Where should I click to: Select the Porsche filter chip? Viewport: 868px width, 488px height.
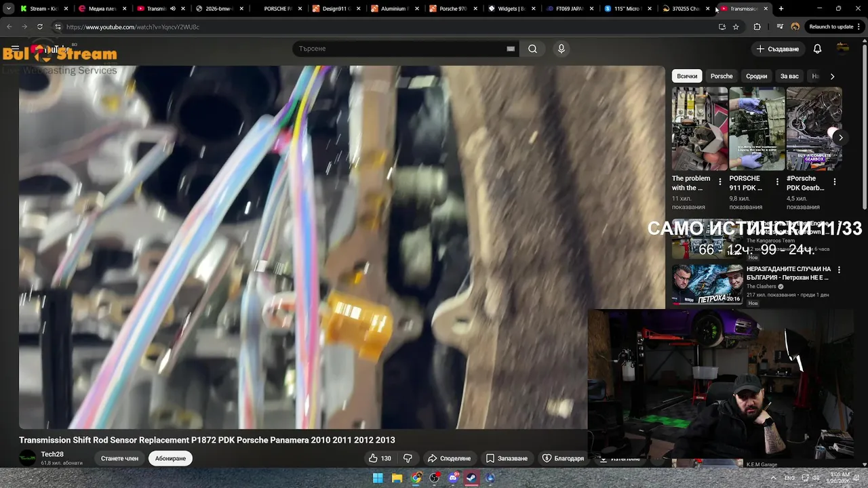(x=722, y=77)
